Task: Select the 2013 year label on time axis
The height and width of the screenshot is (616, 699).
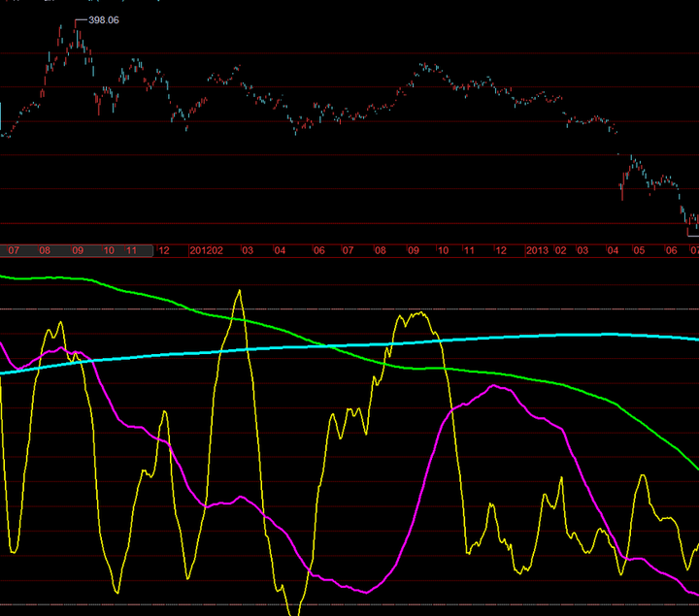Action: tap(537, 250)
